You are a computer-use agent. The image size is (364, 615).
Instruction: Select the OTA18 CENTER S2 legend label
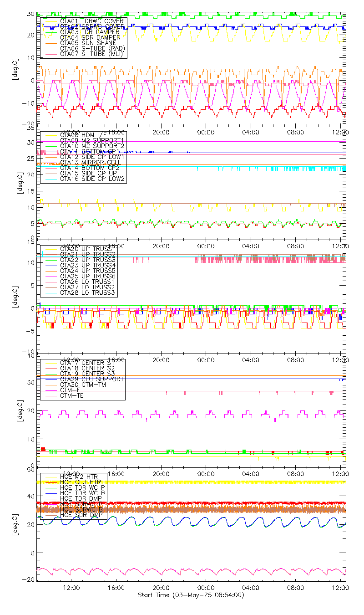point(87,368)
